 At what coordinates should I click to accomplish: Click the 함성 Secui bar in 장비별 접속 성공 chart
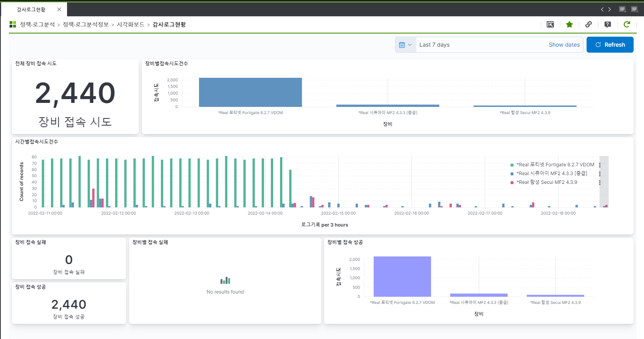pos(555,296)
